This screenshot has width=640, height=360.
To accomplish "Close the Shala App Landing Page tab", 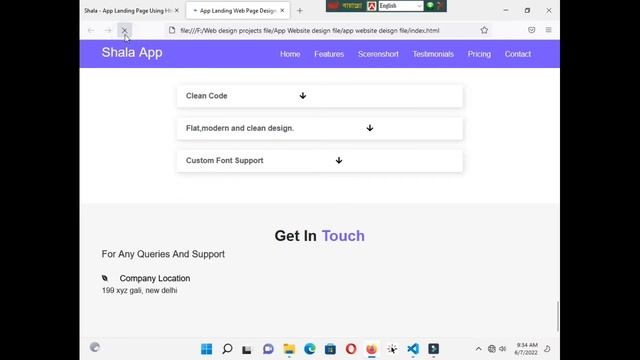I will [177, 11].
